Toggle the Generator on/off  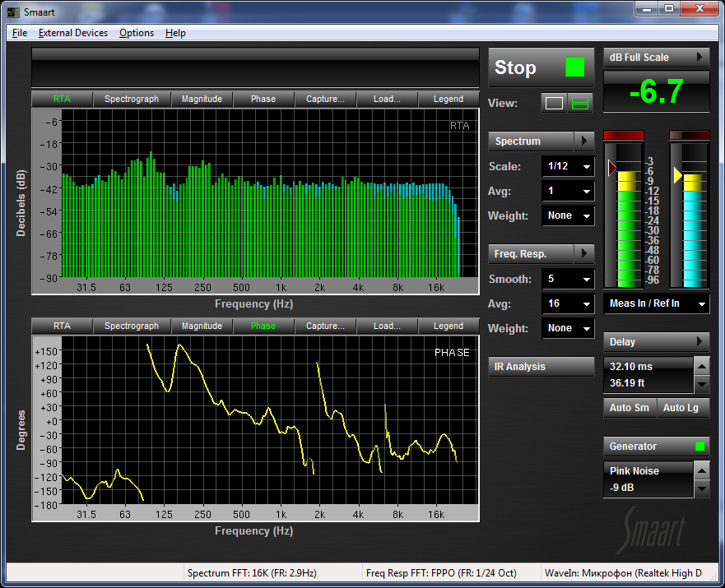pyautogui.click(x=699, y=447)
